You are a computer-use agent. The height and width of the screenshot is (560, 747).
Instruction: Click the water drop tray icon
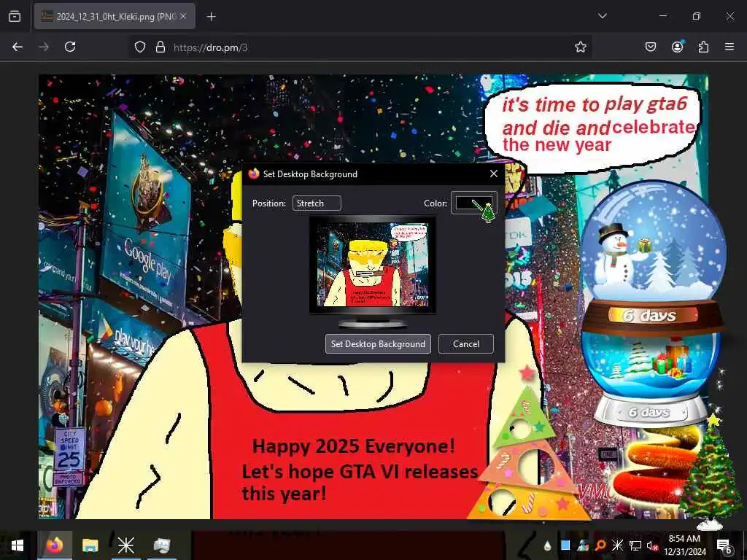pos(547,545)
